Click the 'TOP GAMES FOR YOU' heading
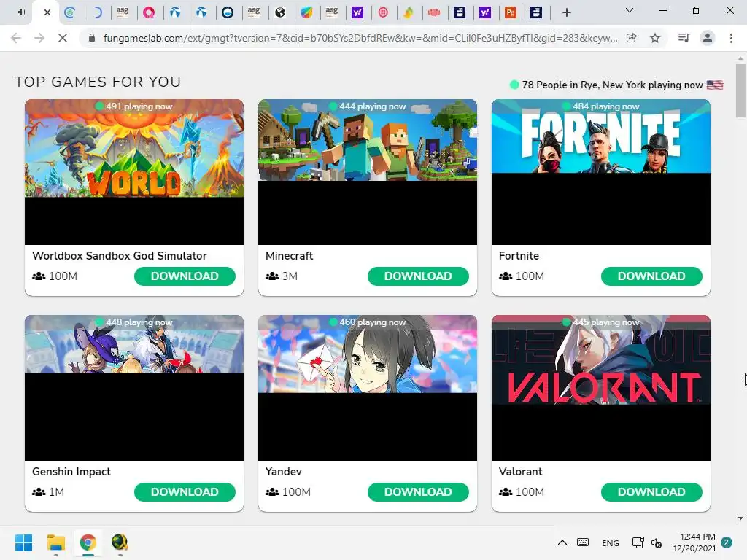The image size is (747, 560). point(98,82)
